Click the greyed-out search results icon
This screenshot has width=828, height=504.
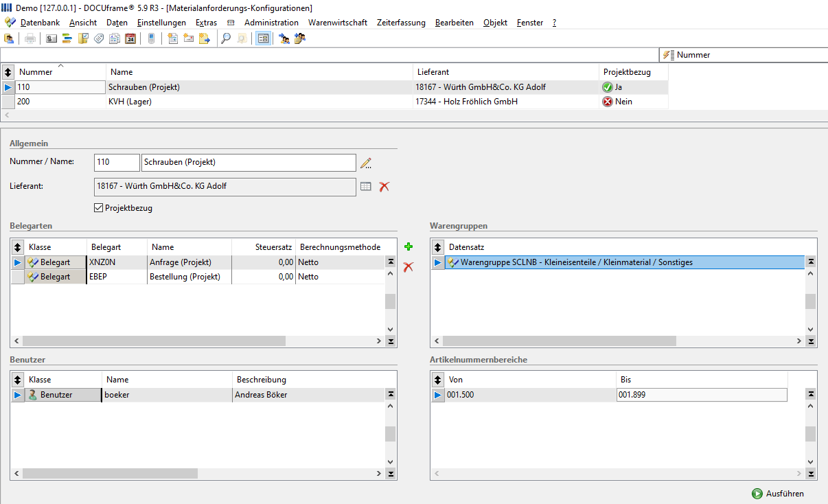242,38
